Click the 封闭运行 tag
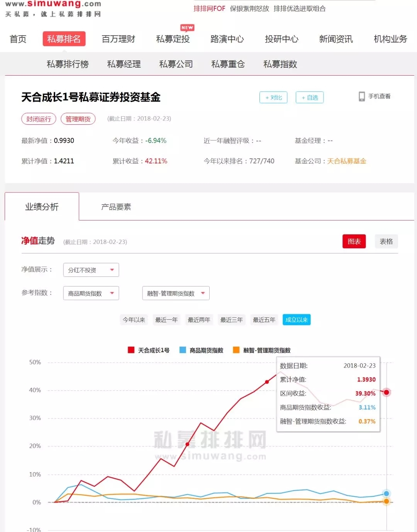 39,119
